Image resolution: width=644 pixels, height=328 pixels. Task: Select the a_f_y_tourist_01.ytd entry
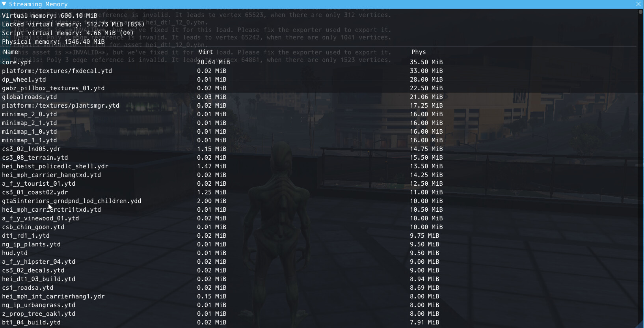(39, 184)
